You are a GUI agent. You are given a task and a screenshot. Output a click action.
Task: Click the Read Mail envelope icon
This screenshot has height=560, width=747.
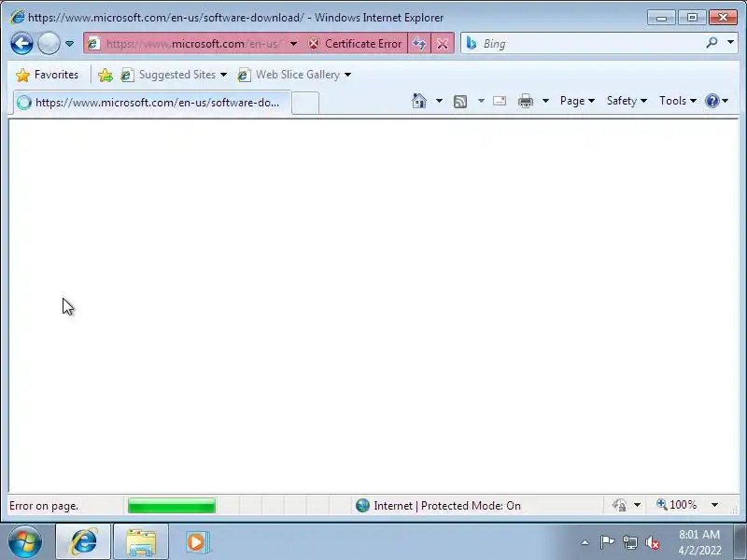[x=500, y=101]
